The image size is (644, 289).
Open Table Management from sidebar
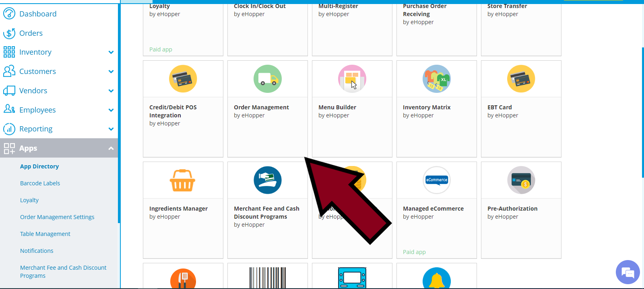coord(45,234)
